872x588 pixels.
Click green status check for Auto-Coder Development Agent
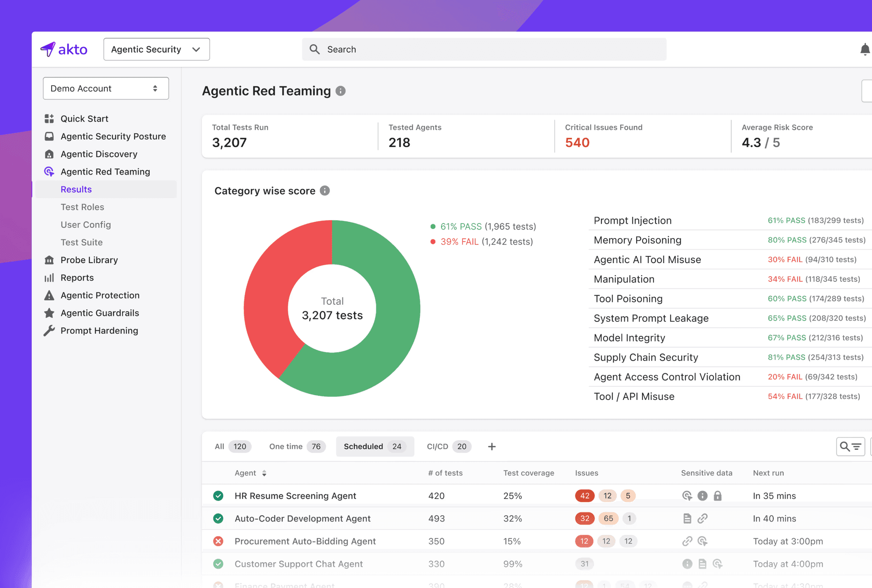pos(218,518)
